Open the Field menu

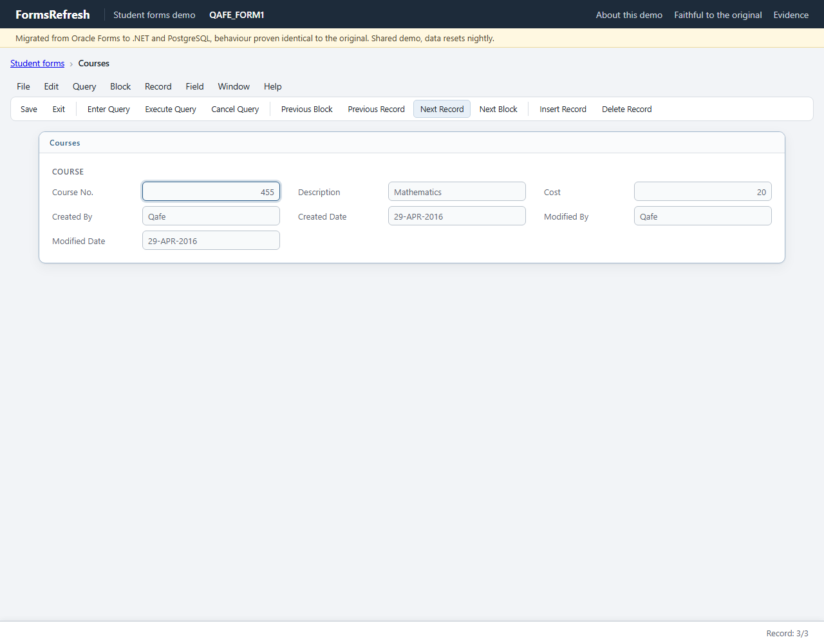(194, 86)
